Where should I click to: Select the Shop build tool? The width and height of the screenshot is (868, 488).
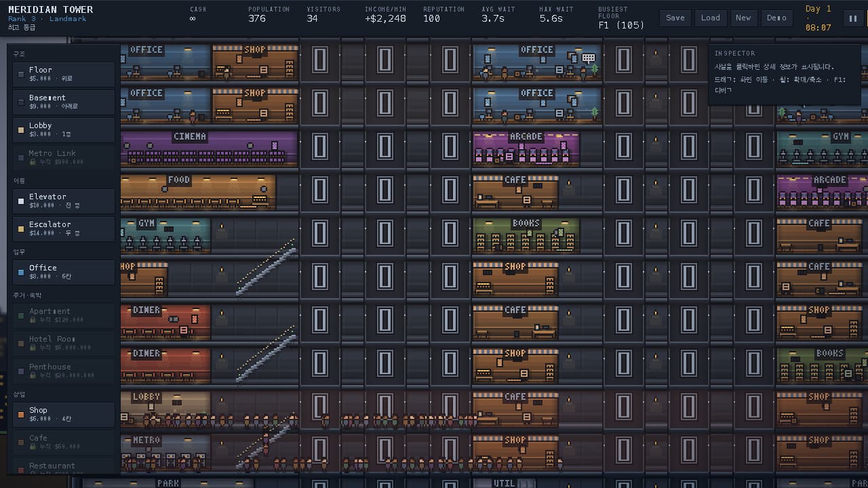point(64,414)
